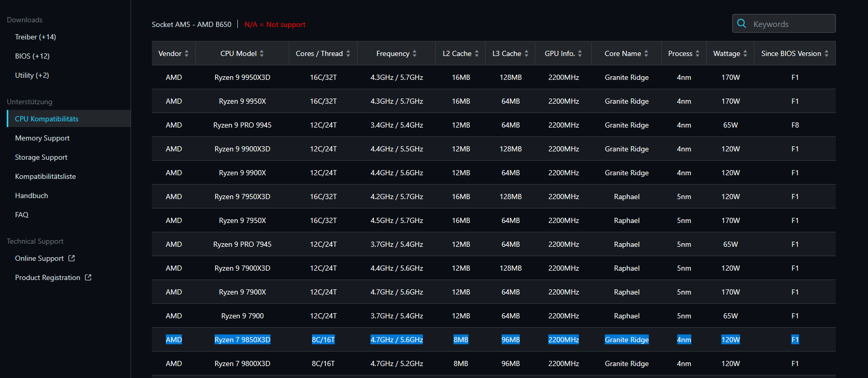Open FAQ page

pyautogui.click(x=22, y=215)
